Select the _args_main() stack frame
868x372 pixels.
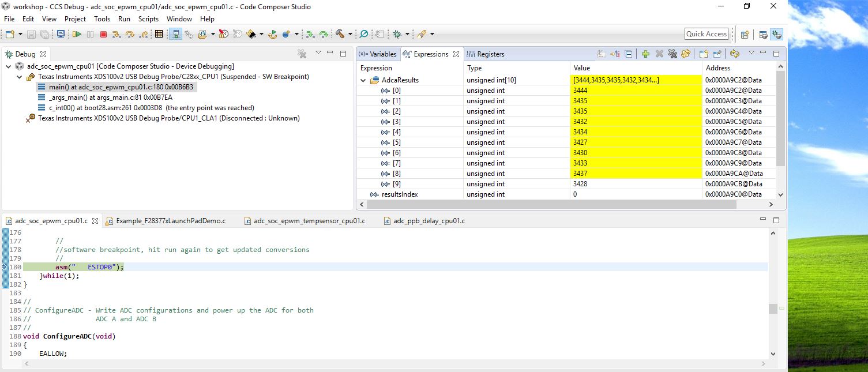point(105,97)
